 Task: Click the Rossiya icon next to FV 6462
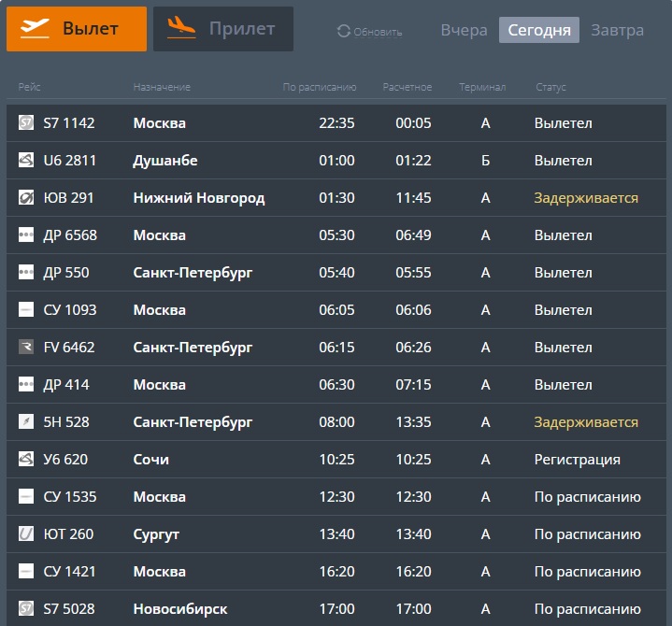pyautogui.click(x=26, y=348)
